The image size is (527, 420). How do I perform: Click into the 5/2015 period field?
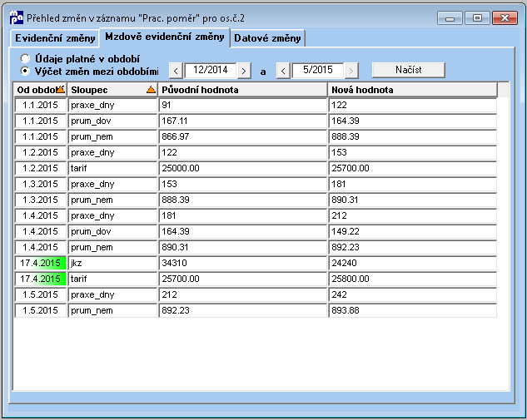[317, 70]
